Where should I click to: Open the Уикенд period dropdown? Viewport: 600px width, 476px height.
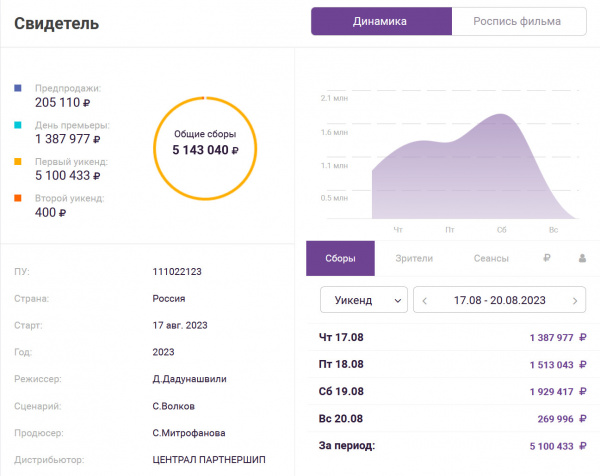363,300
